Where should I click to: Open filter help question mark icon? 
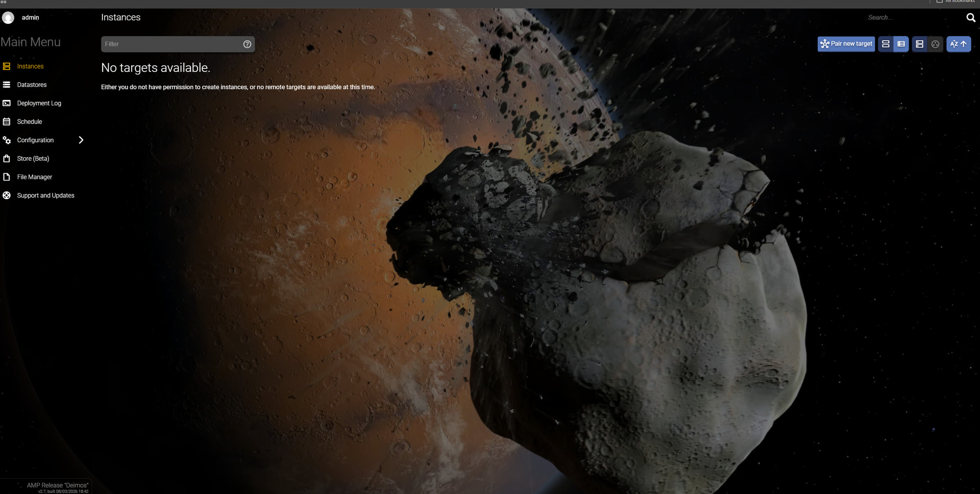pos(247,44)
